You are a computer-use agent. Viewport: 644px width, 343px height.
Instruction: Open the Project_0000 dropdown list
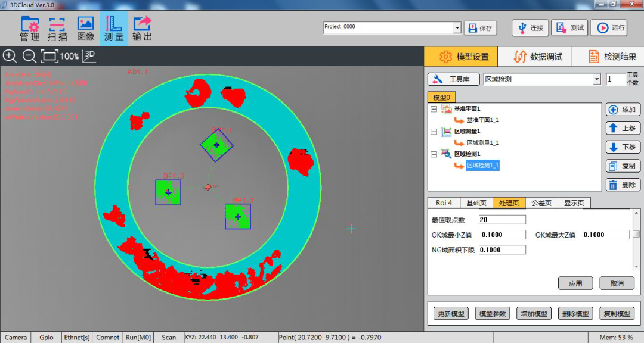(457, 27)
